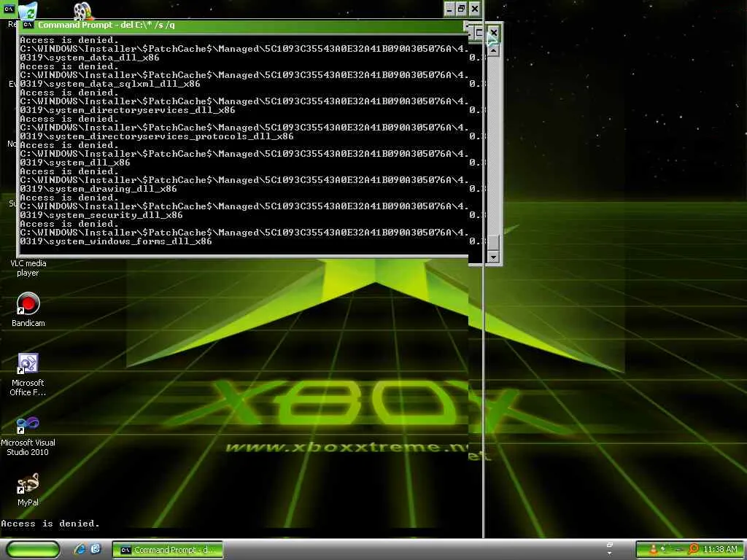The height and width of the screenshot is (560, 747).
Task: Open the MyPal raccoon browser shortcut
Action: click(x=28, y=483)
